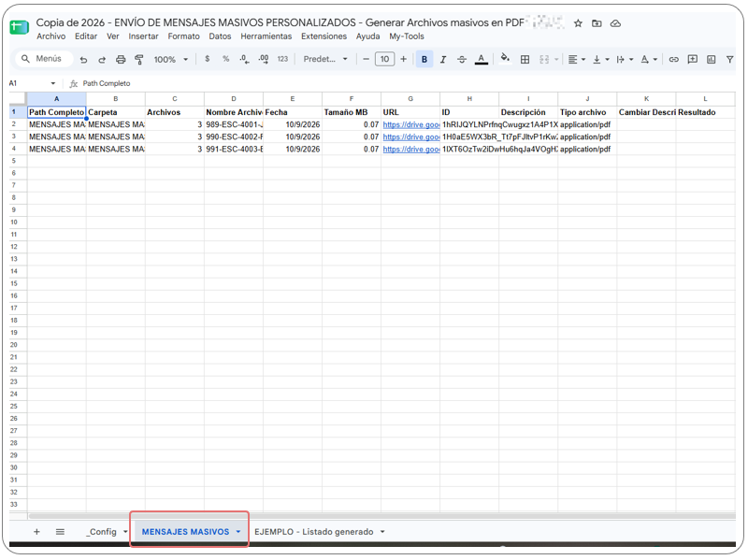
Task: Insert a chart
Action: tap(711, 60)
